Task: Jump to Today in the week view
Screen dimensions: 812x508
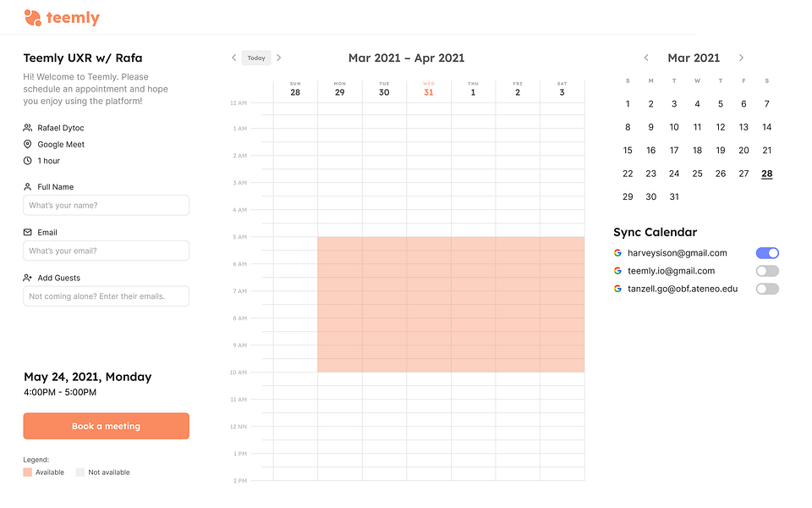Action: 256,58
